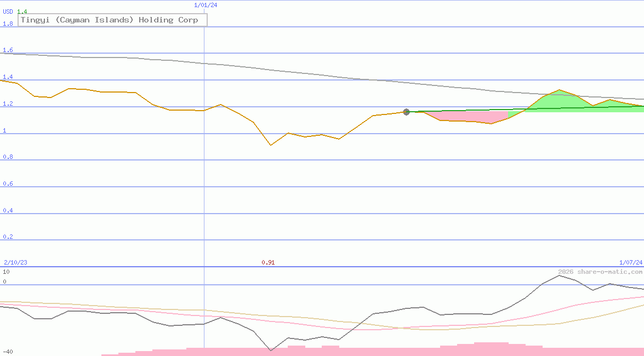Viewport: 644px width, 356px height.
Task: Click the 1/01/24 date label at top
Action: point(206,5)
